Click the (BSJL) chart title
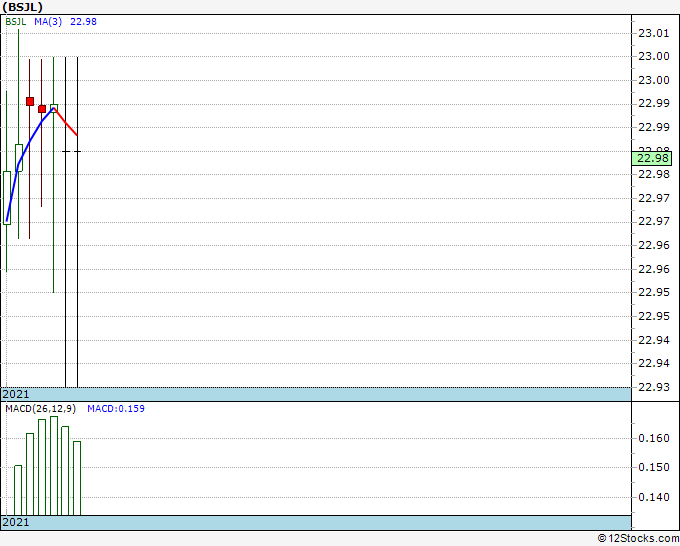Image resolution: width=680 pixels, height=546 pixels. (x=23, y=7)
